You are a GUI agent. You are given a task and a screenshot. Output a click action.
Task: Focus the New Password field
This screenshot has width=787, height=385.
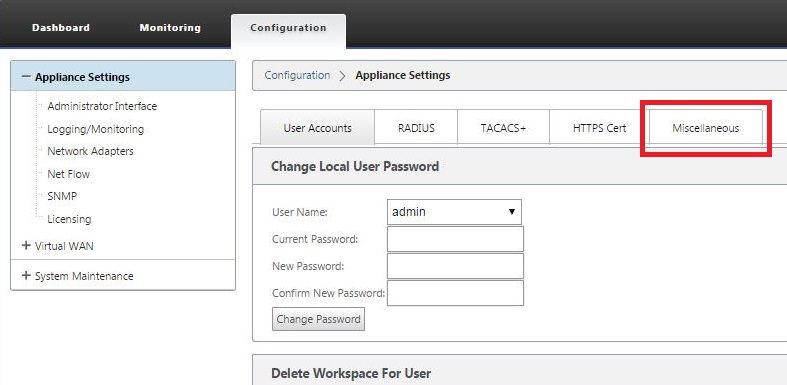click(455, 266)
